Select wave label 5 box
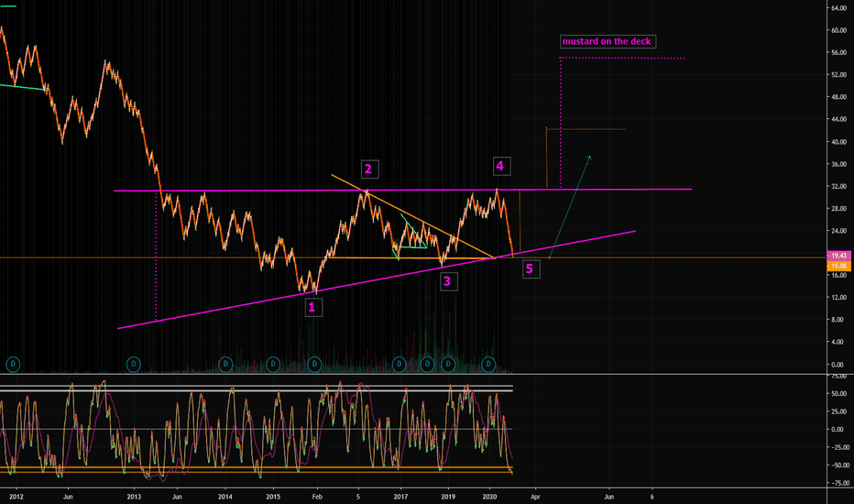The width and height of the screenshot is (854, 504). [531, 268]
